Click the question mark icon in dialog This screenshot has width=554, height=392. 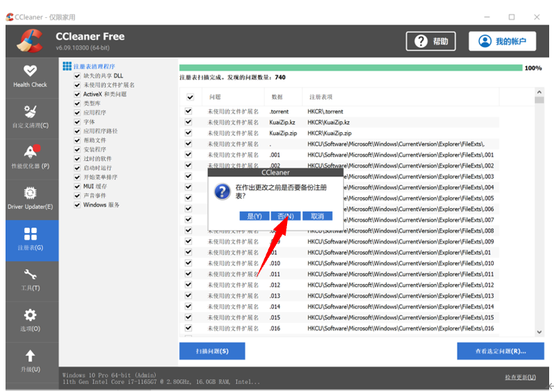222,192
